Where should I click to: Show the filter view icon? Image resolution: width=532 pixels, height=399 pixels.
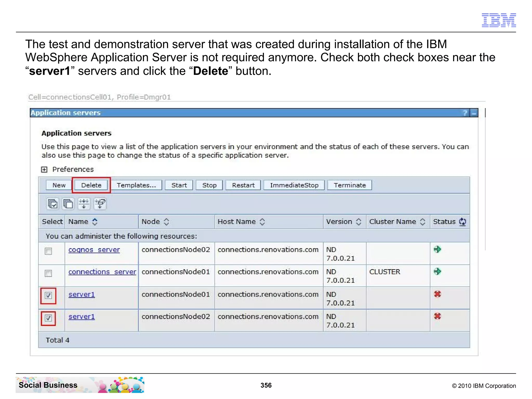click(x=84, y=204)
